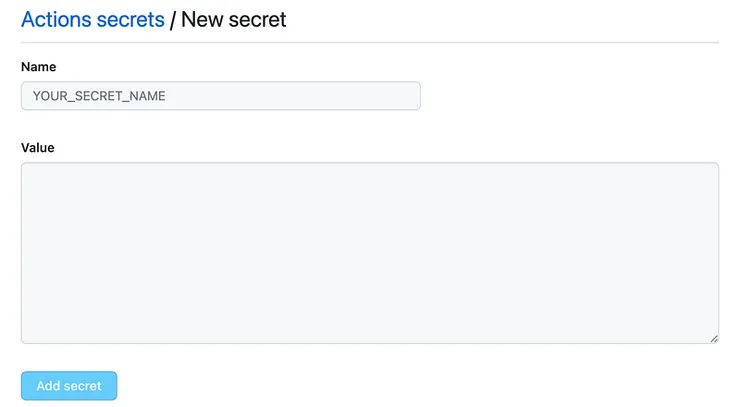The width and height of the screenshot is (740, 407).
Task: Click the word "secrets" in blue link
Action: point(130,19)
